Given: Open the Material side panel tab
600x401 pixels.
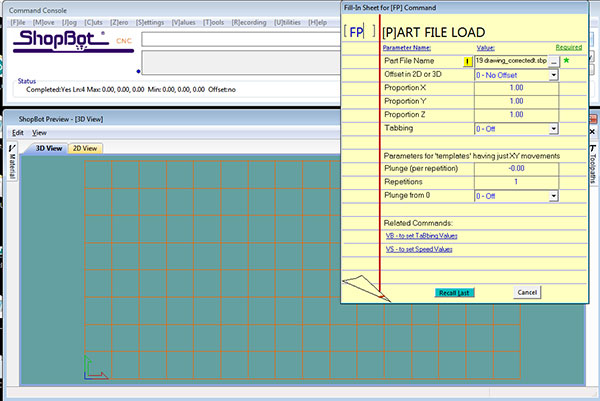Looking at the screenshot, I should pyautogui.click(x=12, y=161).
